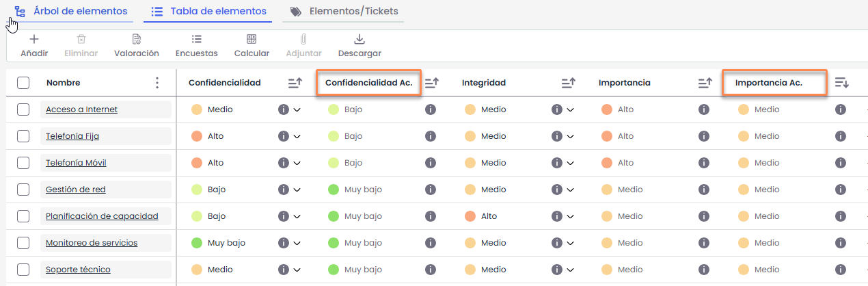868x286 pixels.
Task: Show info for Acceso a Internet Importancia
Action: click(x=704, y=109)
